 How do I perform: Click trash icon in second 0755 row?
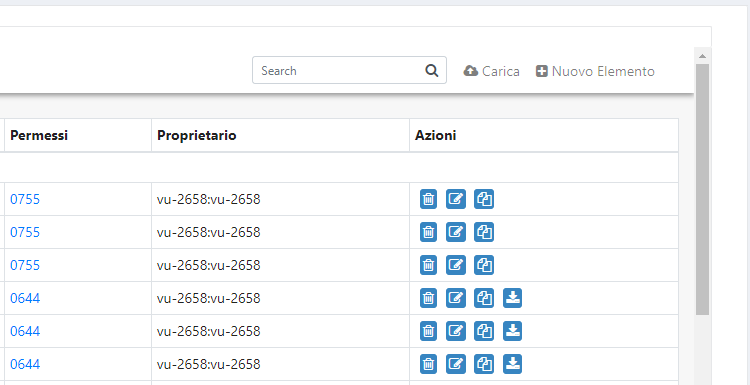point(428,232)
